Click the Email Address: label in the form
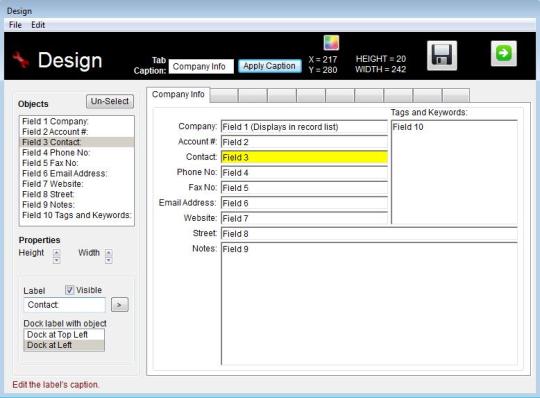 187,203
